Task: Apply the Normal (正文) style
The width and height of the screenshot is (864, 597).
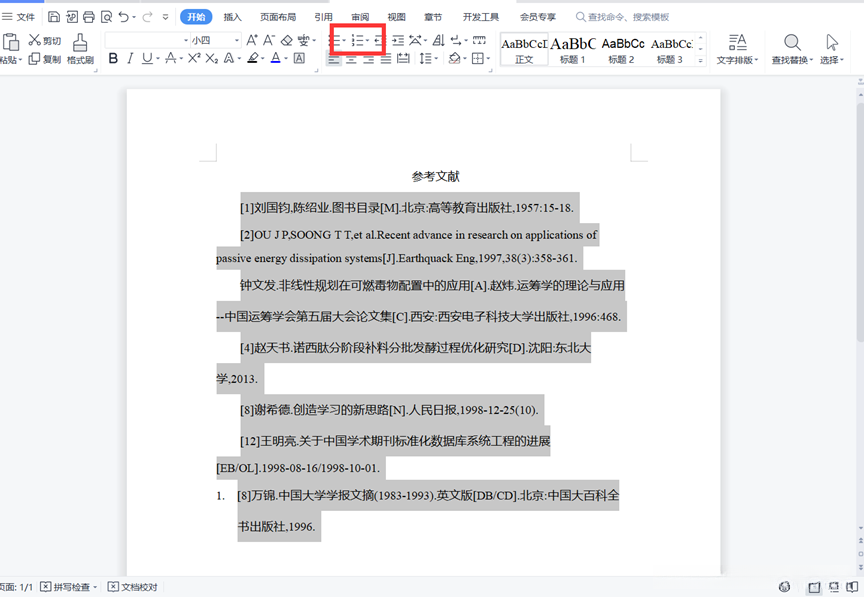Action: coord(524,50)
